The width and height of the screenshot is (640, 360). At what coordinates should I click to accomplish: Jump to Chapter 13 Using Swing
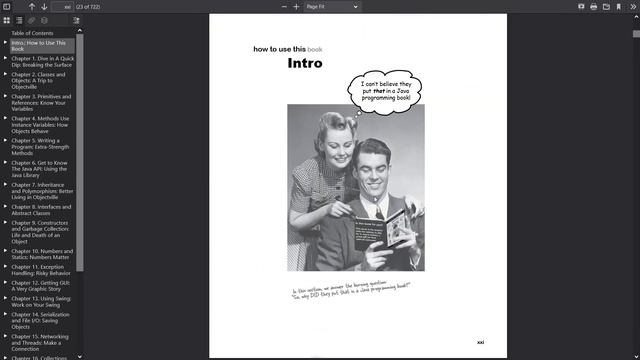[41, 302]
